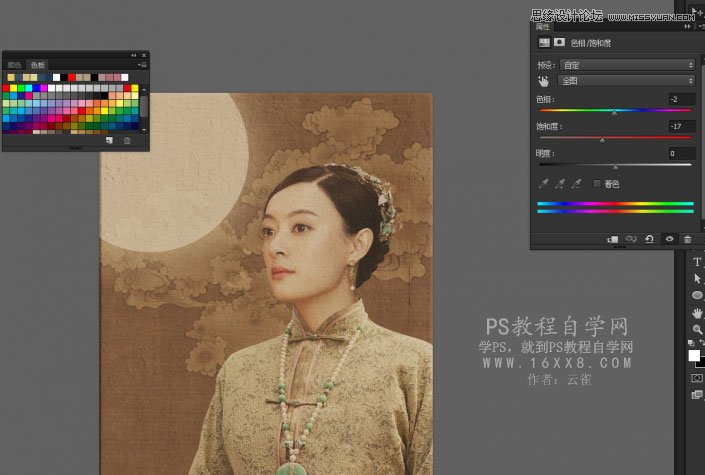The width and height of the screenshot is (705, 475).
Task: Click the Swatches scroll down arrow
Action: tap(144, 130)
